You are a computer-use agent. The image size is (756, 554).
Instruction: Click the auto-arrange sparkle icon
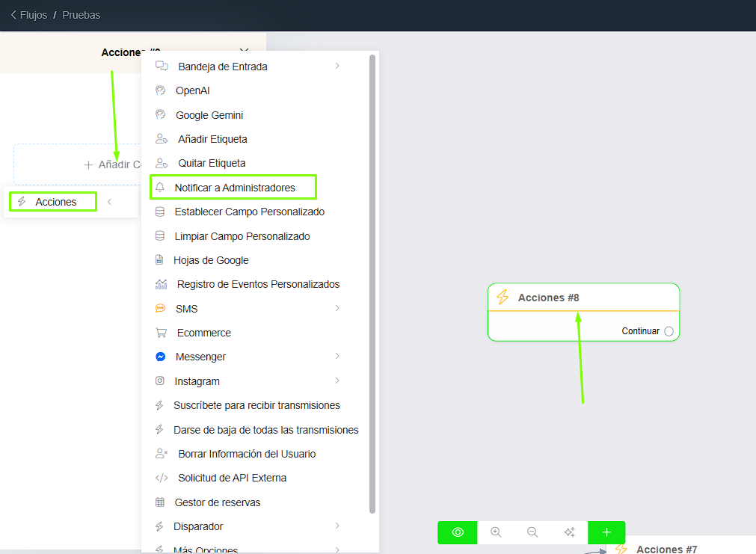coord(569,532)
